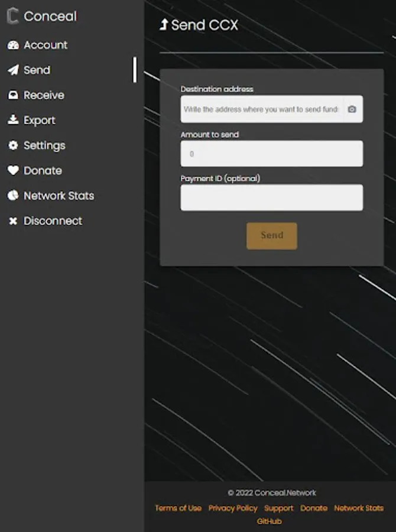Click the Payment ID (optional) label
This screenshot has height=532, width=396.
pos(220,179)
